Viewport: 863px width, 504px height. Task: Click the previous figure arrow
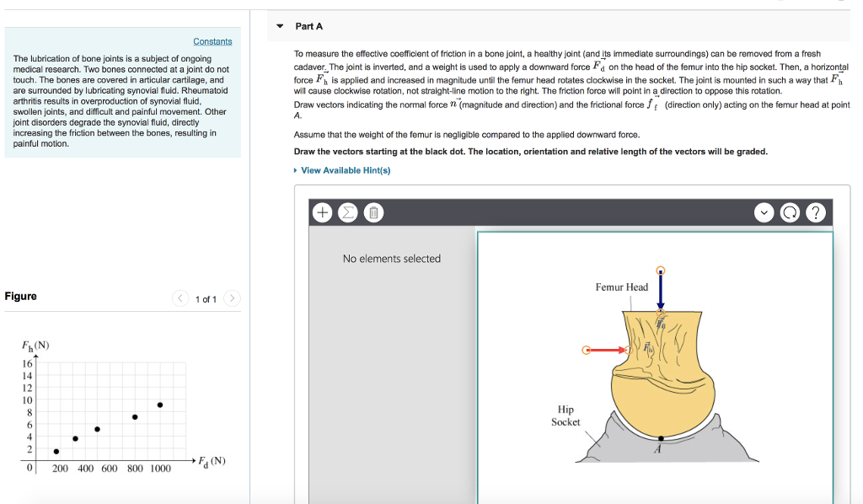180,298
